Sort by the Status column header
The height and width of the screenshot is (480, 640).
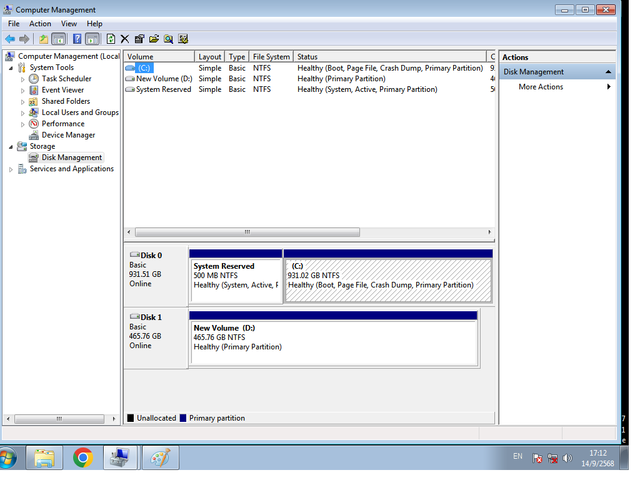tap(390, 57)
